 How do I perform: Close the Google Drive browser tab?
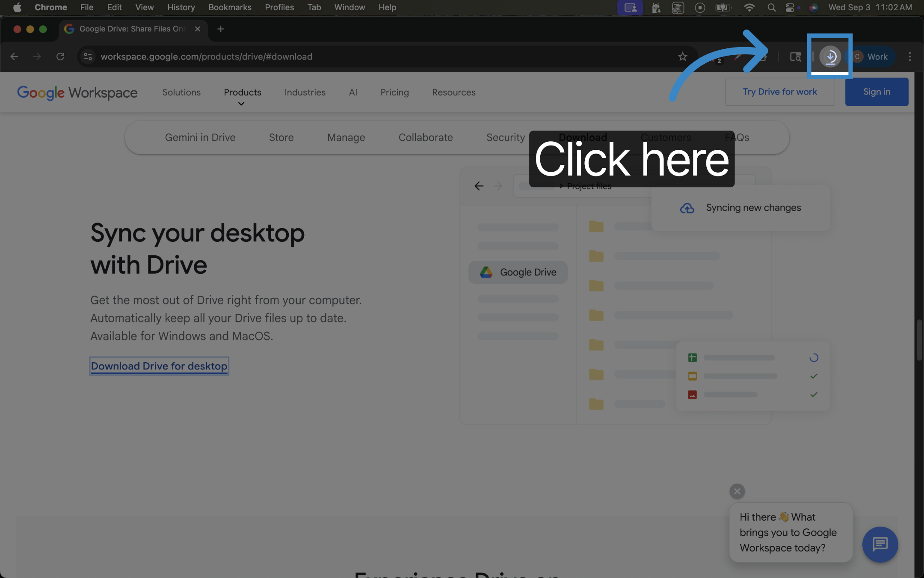(x=198, y=29)
